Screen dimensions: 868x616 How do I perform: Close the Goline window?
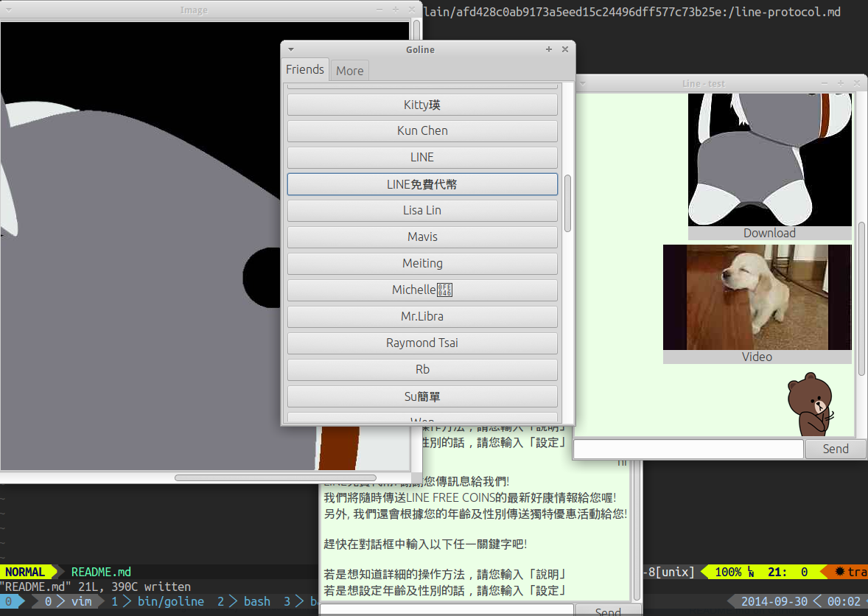[x=565, y=49]
